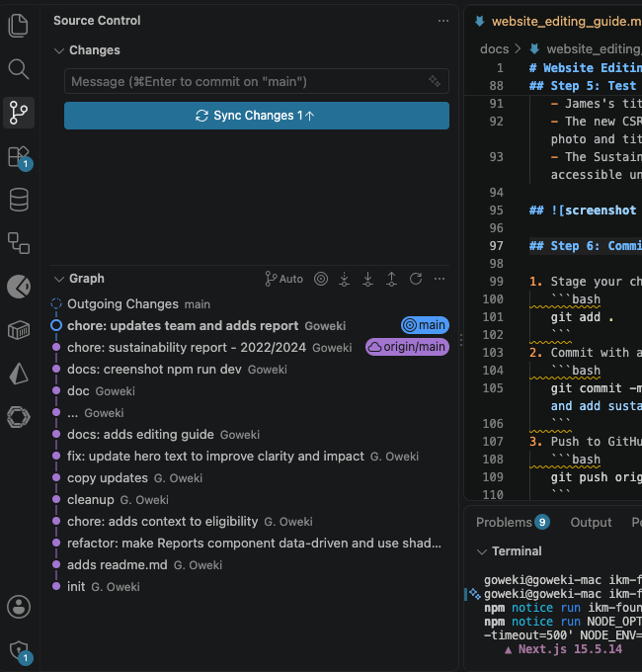Click the sticky header '## Step 5: Test'

coord(583,86)
